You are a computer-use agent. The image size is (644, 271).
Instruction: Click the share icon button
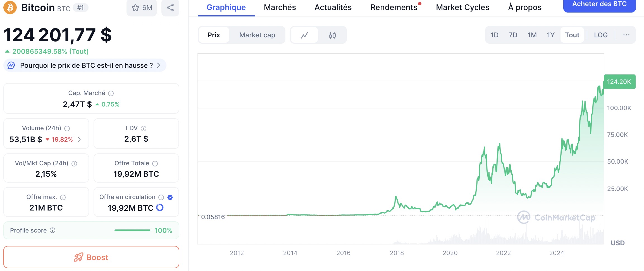click(170, 8)
